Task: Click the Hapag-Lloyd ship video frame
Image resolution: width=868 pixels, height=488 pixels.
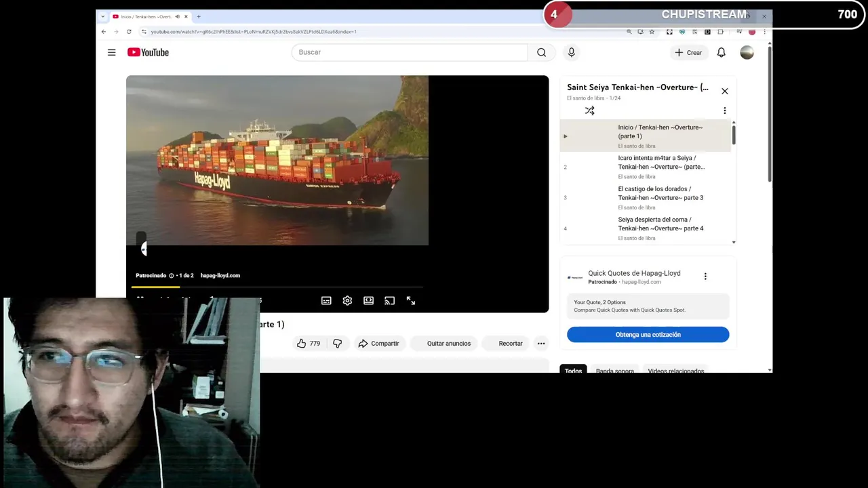Action: (277, 160)
